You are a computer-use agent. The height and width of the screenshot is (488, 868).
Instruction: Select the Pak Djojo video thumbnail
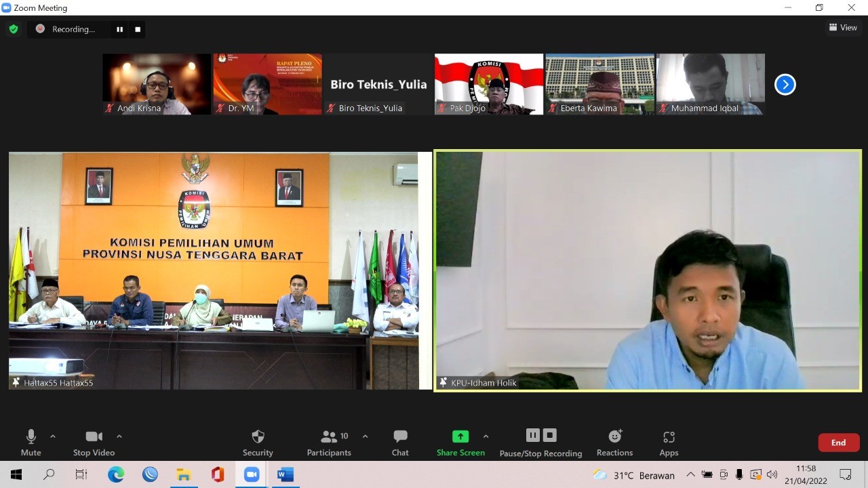489,84
